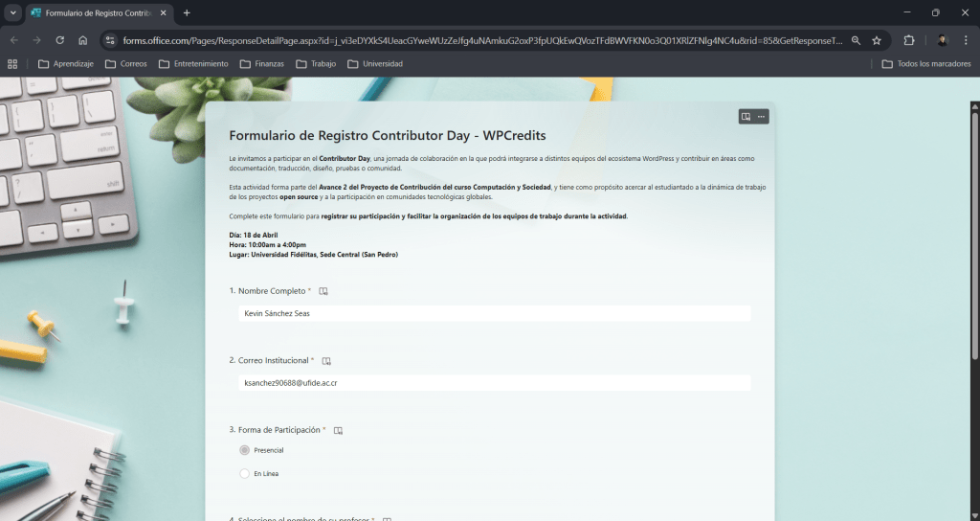This screenshot has width=980, height=521.
Task: Reload the Forms page
Action: (x=60, y=40)
